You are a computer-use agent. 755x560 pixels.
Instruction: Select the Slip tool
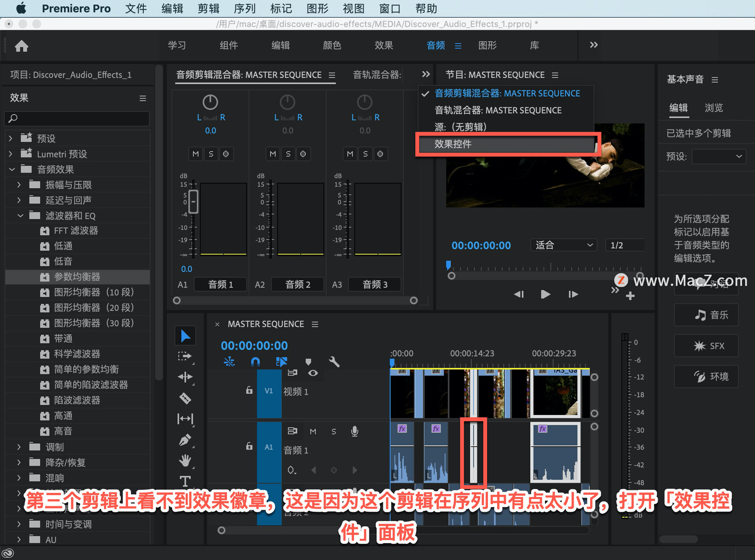[185, 419]
